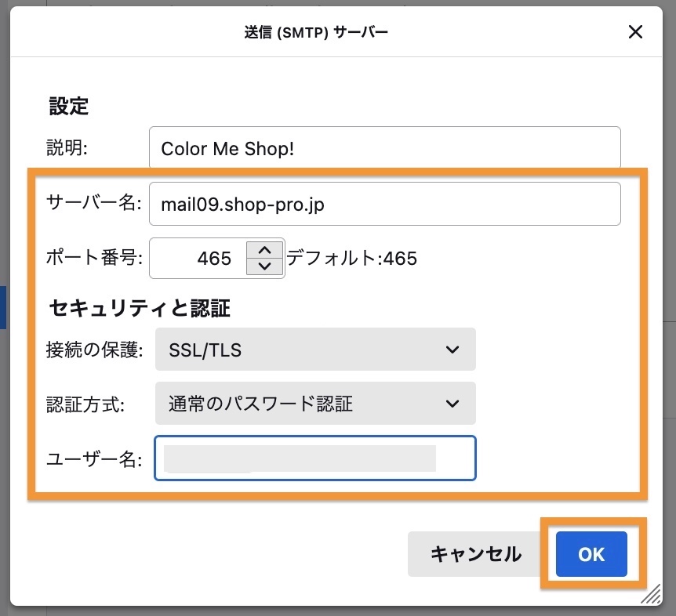Click the サーバー名: label
This screenshot has height=616, width=676.
(94, 204)
